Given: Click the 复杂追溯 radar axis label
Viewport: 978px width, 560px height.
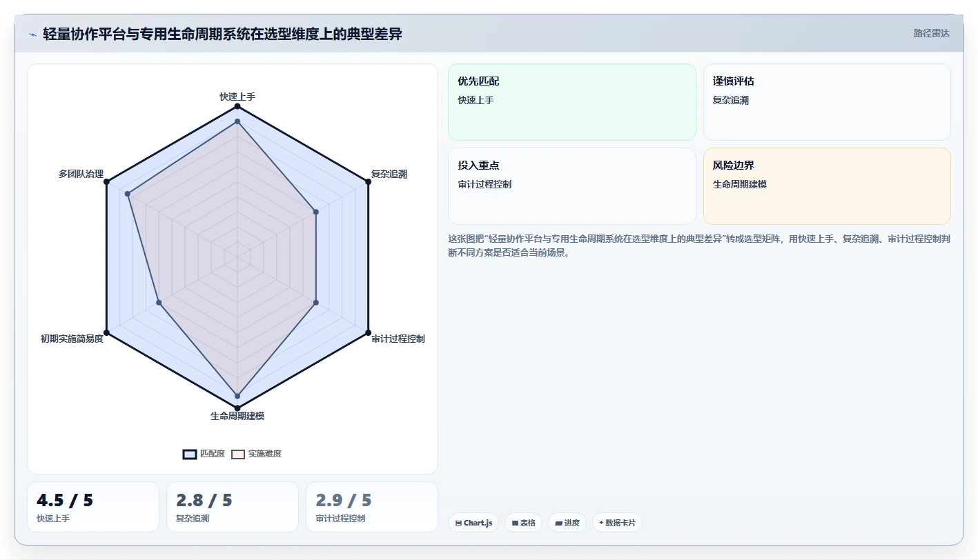Looking at the screenshot, I should click(389, 174).
